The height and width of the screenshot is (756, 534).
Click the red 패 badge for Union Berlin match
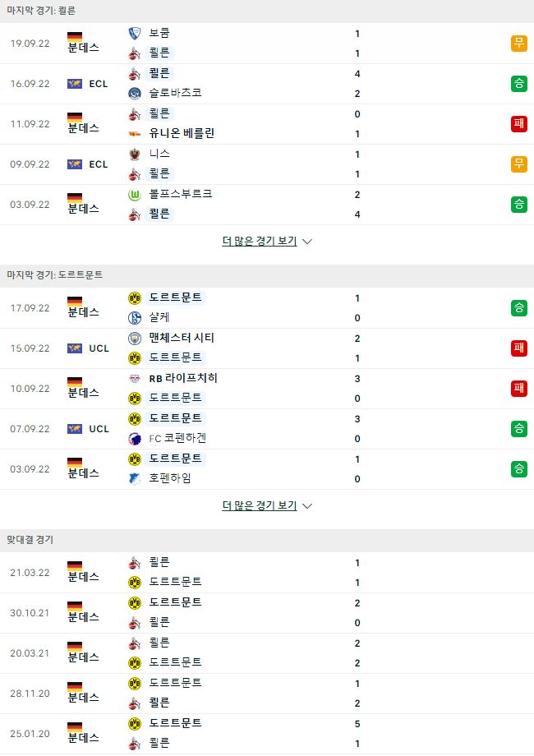click(518, 124)
